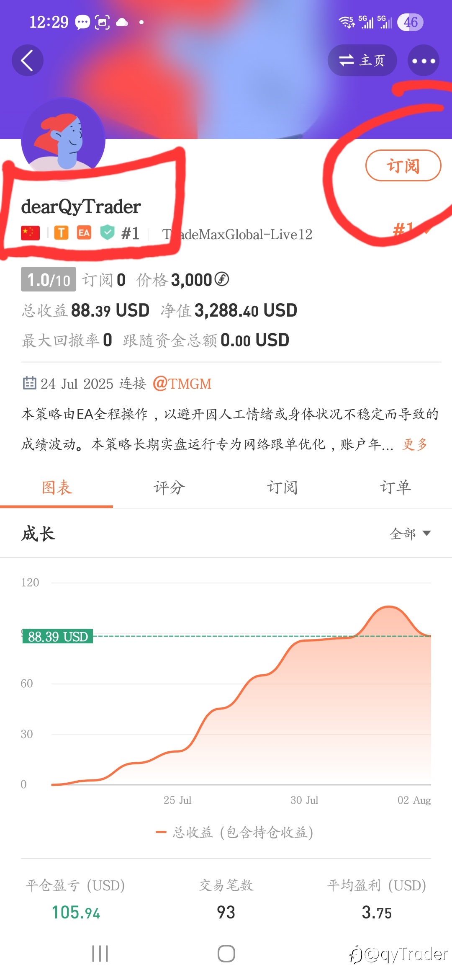The height and width of the screenshot is (980, 452).
Task: Tap the EA badge icon
Action: point(84,233)
